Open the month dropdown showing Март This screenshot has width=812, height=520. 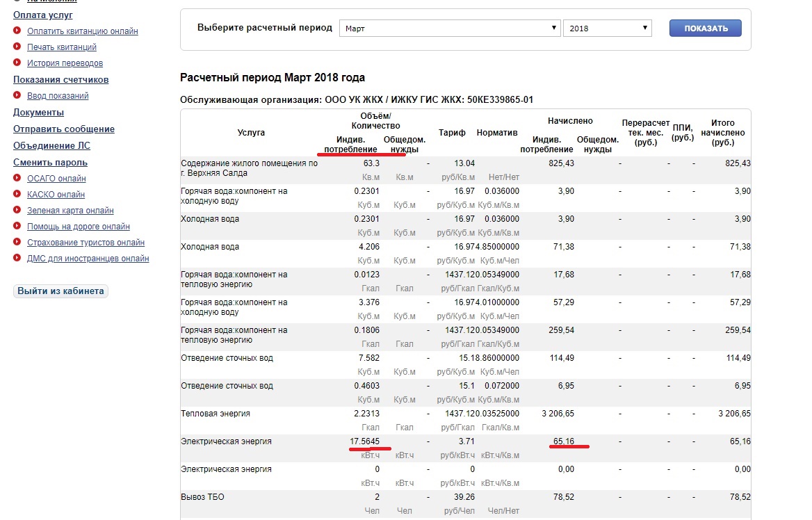[x=450, y=29]
